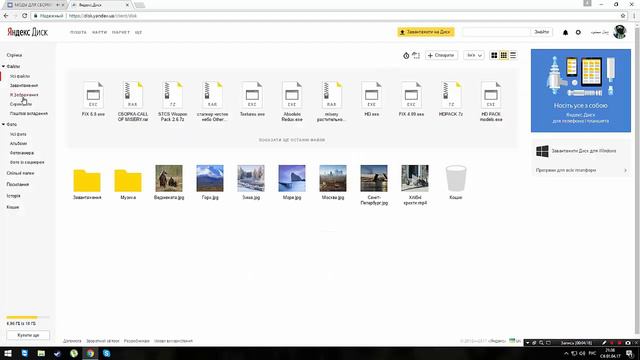Viewport: 640px width, 360px height.
Task: Click Завантажити на Диск upload button
Action: (426, 32)
